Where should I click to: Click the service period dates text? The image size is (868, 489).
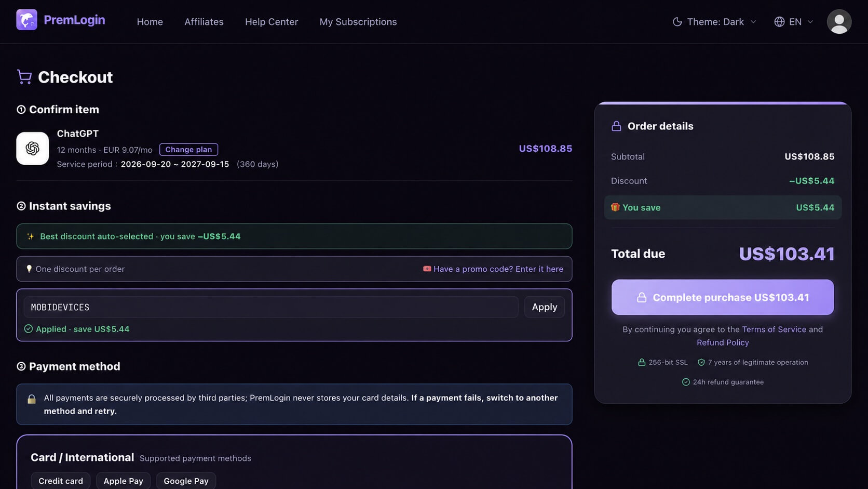pyautogui.click(x=175, y=164)
